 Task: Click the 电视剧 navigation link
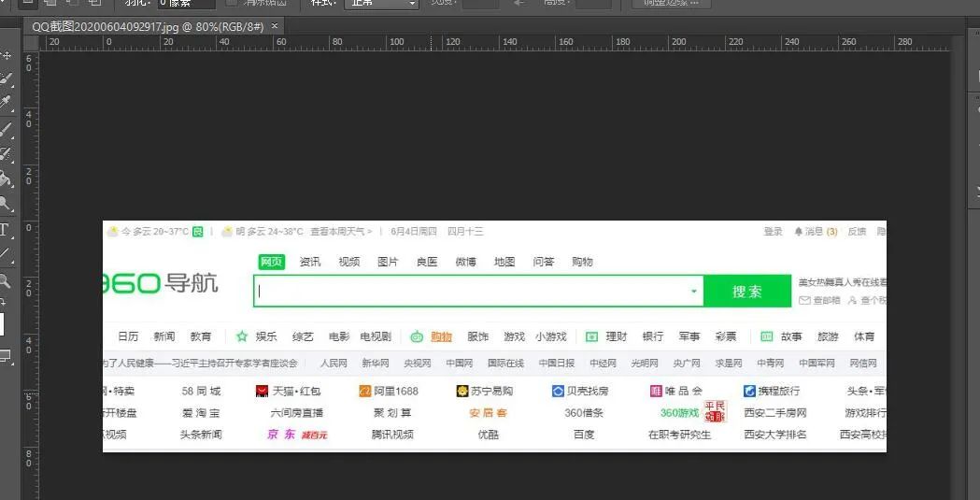376,336
